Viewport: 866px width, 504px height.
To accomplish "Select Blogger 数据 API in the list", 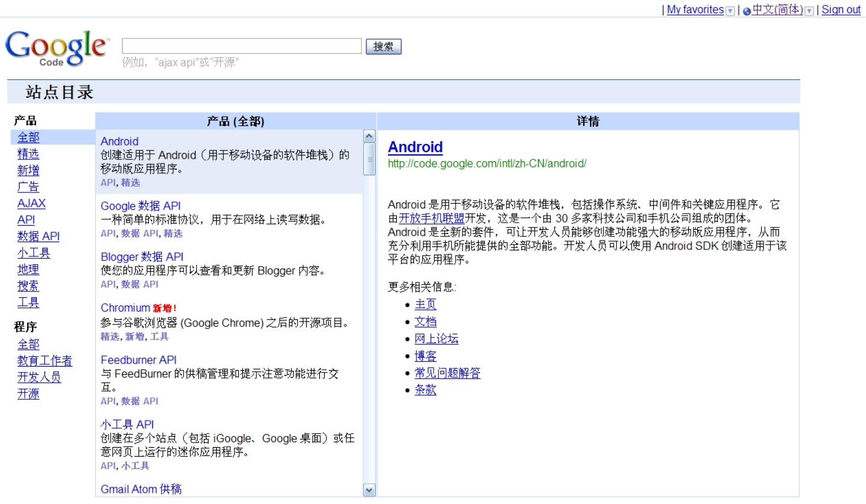I will (x=142, y=257).
